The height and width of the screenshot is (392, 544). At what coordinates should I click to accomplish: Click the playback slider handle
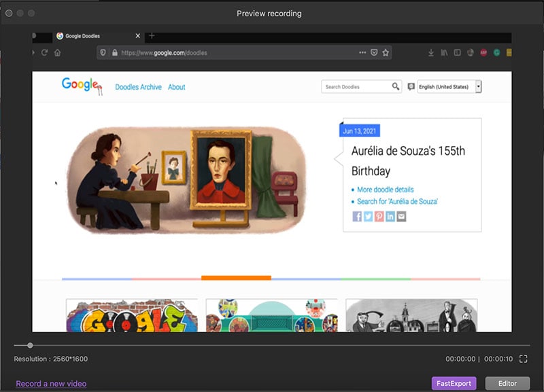click(x=30, y=345)
